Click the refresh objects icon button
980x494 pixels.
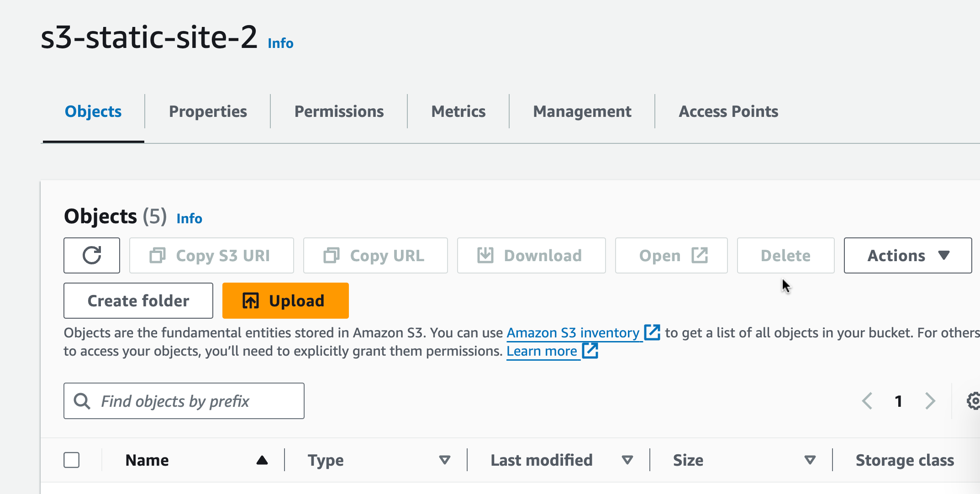(x=92, y=255)
